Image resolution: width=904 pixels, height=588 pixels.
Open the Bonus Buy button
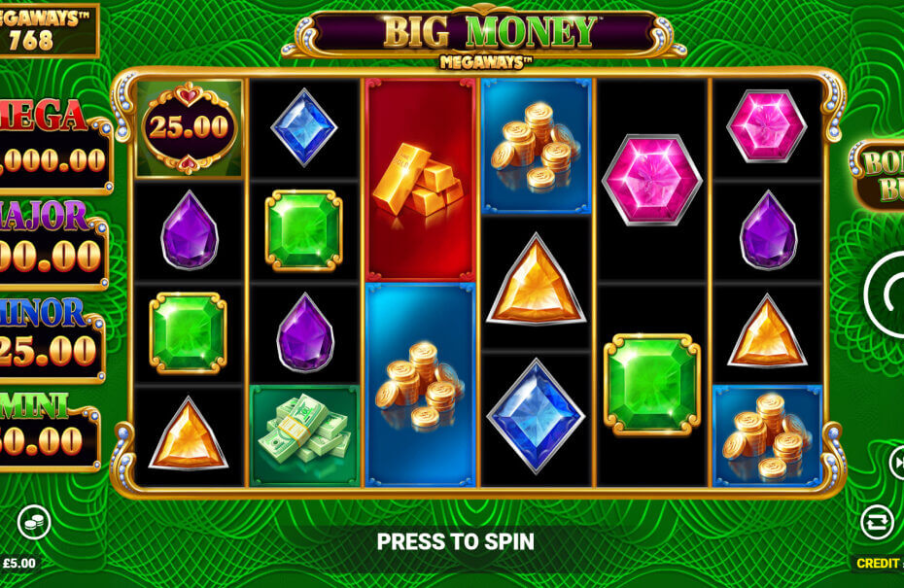[878, 175]
